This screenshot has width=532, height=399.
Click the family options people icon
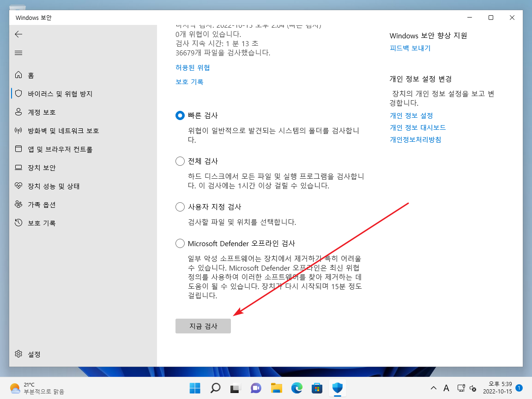click(x=18, y=204)
